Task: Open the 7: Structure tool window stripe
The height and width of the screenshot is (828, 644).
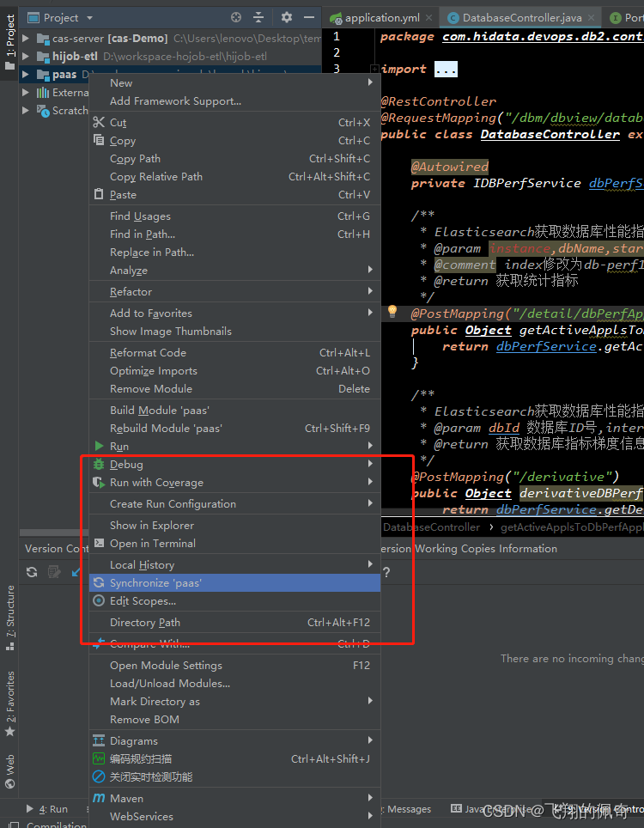Action: (9, 618)
